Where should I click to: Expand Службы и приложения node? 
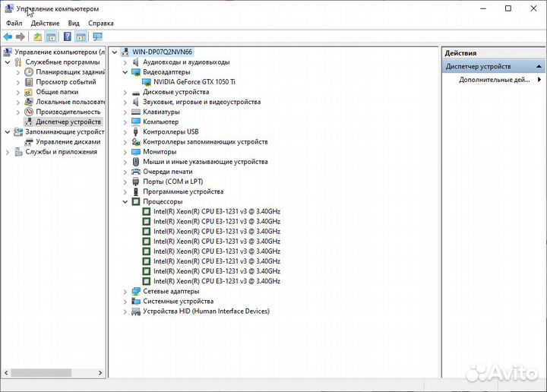tap(8, 151)
